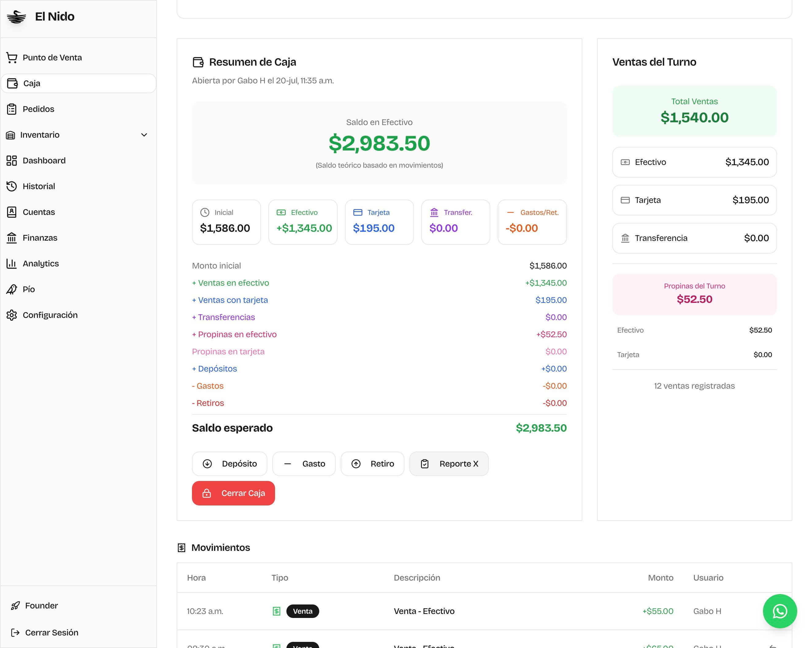Click the cash icon in Efectivo summary card

[x=281, y=212]
